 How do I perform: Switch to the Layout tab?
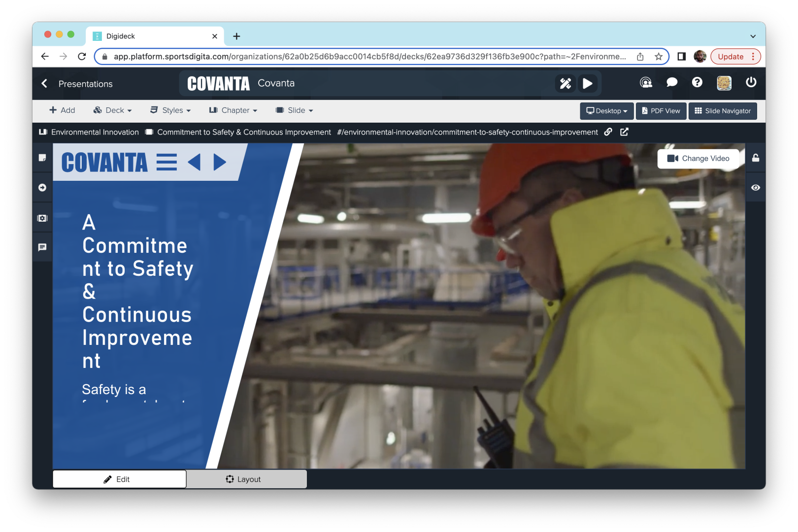click(246, 479)
